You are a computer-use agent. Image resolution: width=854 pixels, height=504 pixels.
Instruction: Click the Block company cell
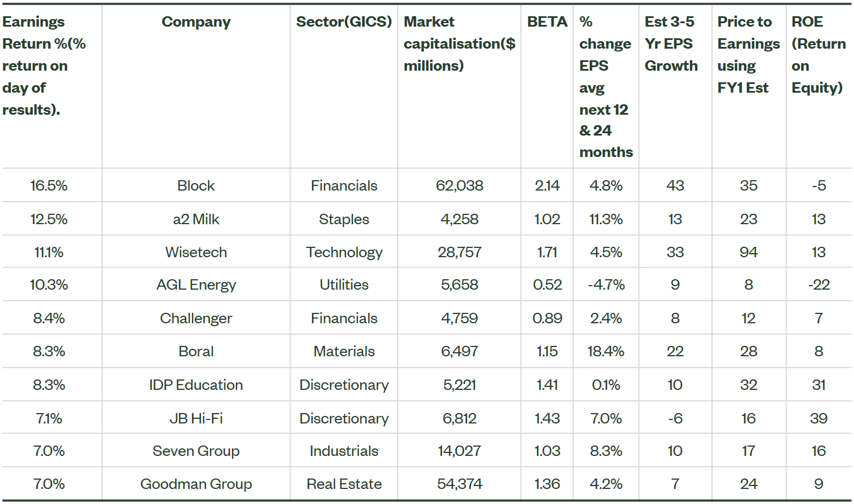point(196,186)
